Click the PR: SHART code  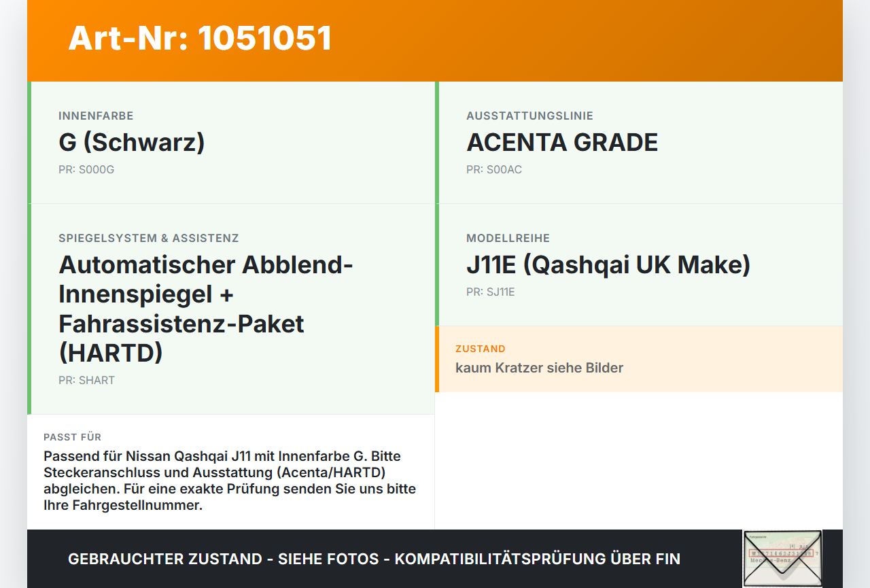coord(86,380)
